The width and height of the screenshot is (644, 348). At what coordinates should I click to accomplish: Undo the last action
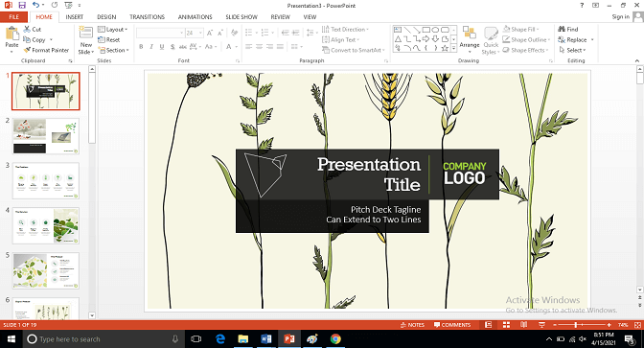coord(36,6)
